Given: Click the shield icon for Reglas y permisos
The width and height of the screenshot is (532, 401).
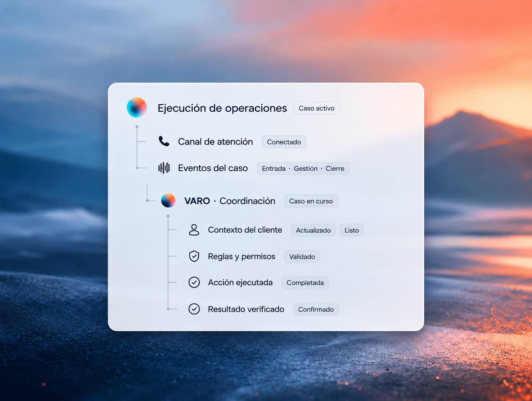Looking at the screenshot, I should click(x=194, y=256).
